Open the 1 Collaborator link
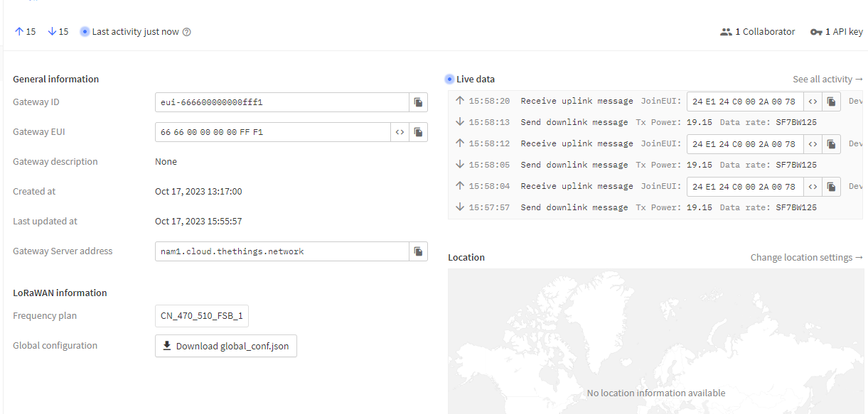The width and height of the screenshot is (868, 414). click(x=758, y=32)
